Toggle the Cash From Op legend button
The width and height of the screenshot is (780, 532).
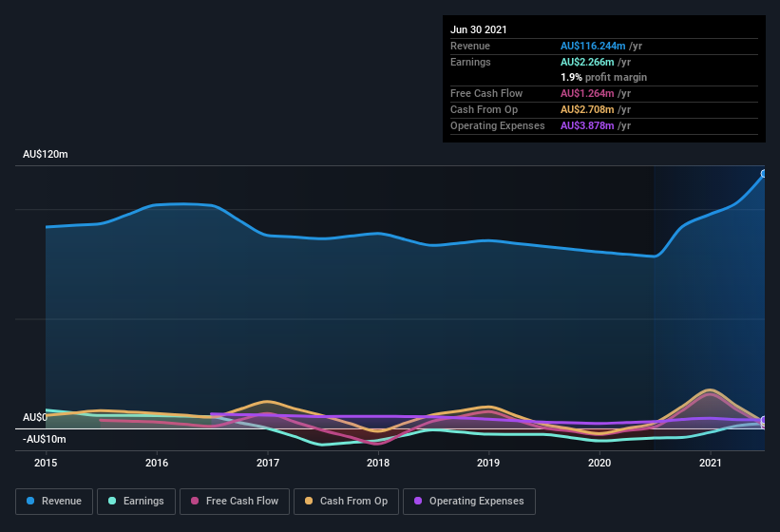pos(346,502)
